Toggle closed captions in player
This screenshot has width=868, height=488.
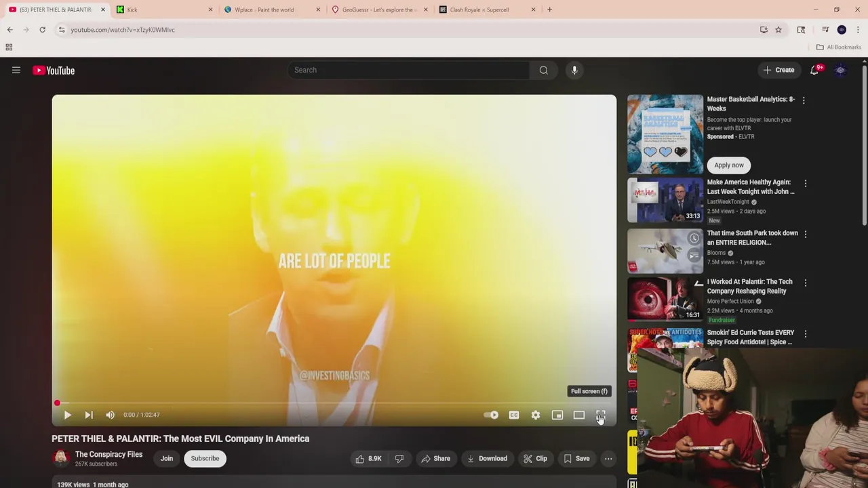(514, 415)
